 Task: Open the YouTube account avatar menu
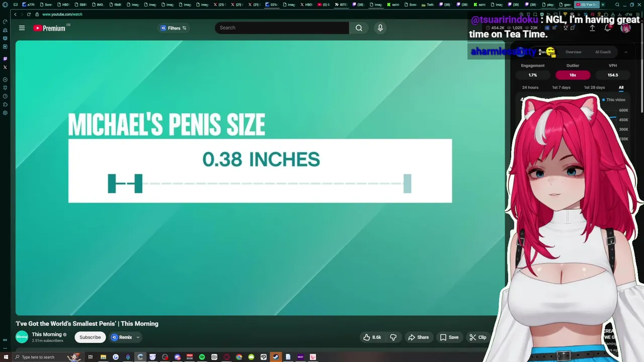tap(625, 28)
